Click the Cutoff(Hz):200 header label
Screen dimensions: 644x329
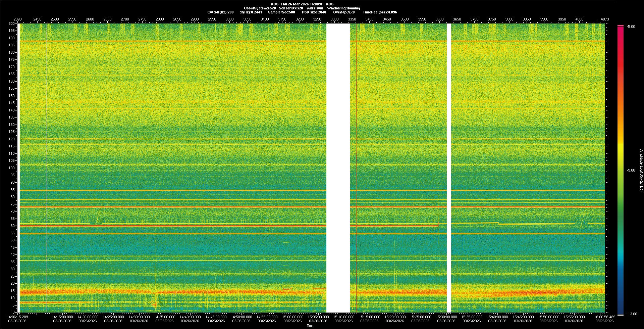point(220,12)
